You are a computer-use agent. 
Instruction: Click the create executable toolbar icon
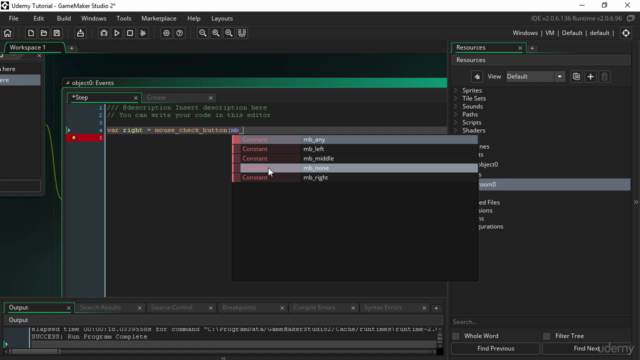tap(80, 33)
